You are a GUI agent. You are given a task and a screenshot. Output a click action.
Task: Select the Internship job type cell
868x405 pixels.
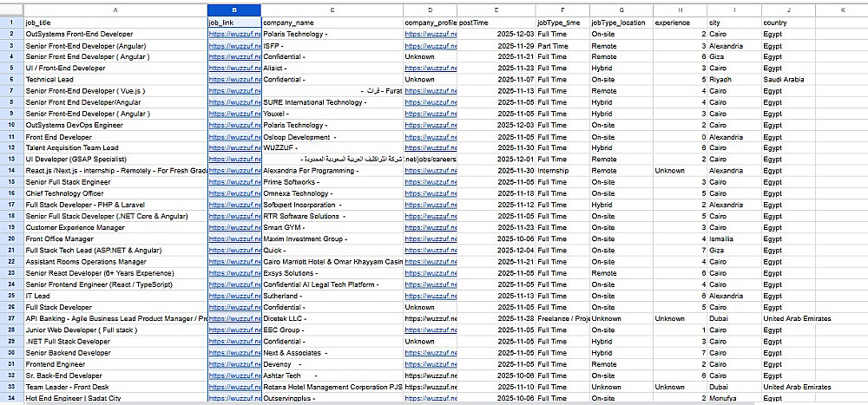click(x=562, y=170)
